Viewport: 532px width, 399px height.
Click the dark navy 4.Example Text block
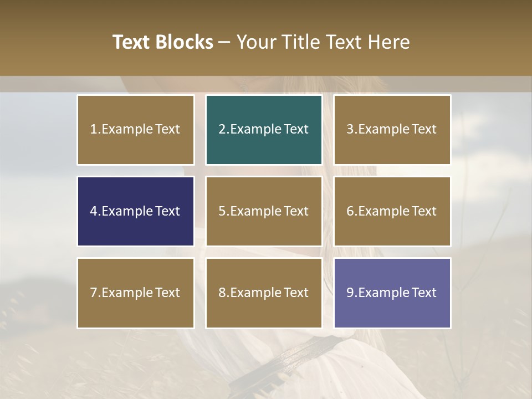coord(136,211)
